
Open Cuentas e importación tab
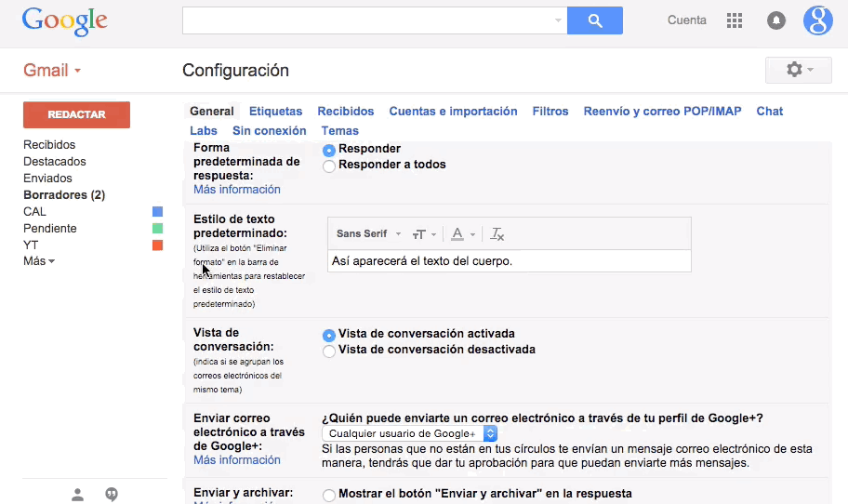453,111
